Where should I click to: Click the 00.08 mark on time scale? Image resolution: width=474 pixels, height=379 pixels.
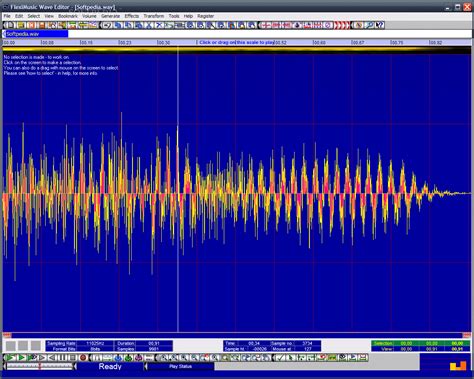click(47, 43)
